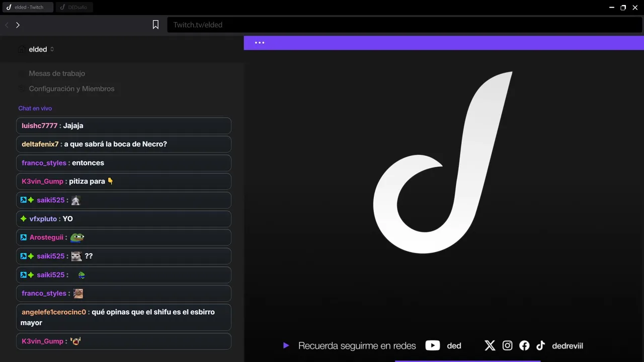Screen dimensions: 644x362
Task: Open the YouTube icon link
Action: pyautogui.click(x=433, y=345)
